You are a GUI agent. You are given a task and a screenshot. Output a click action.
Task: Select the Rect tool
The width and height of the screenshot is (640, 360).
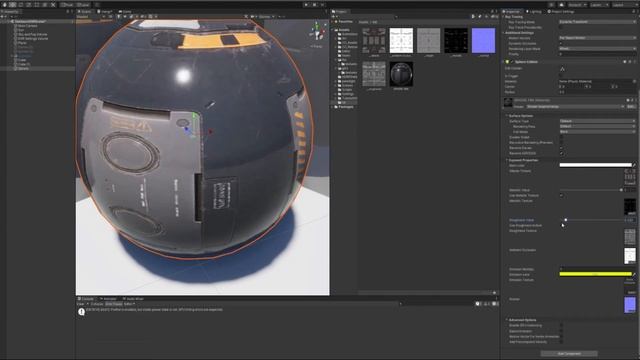[37, 5]
